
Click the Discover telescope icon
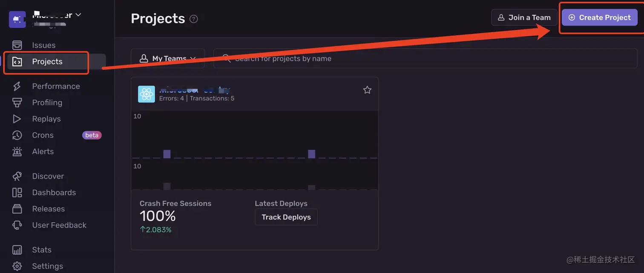(17, 176)
